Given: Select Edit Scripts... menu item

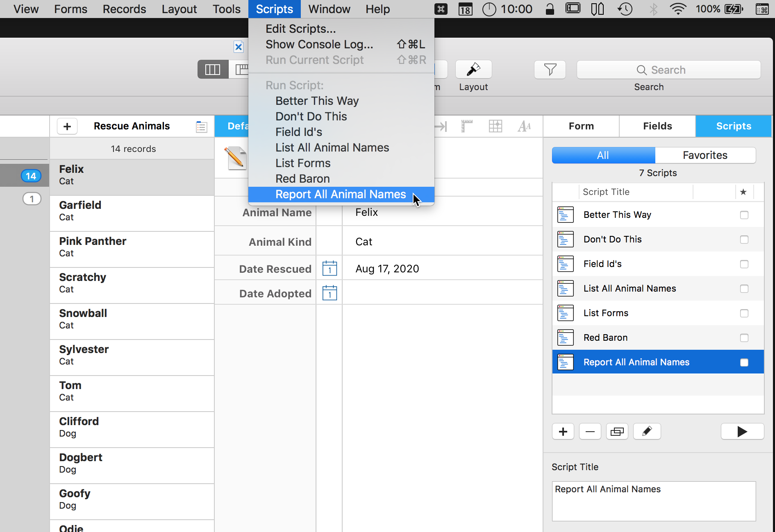Looking at the screenshot, I should point(300,29).
